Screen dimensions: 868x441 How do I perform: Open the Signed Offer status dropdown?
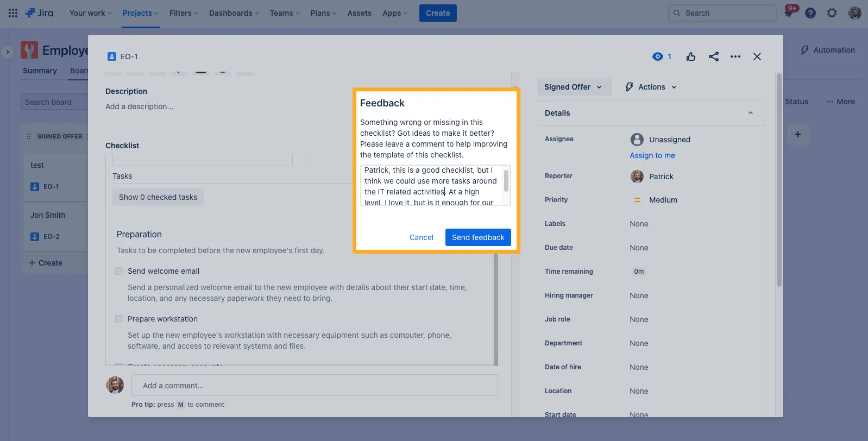pyautogui.click(x=574, y=87)
